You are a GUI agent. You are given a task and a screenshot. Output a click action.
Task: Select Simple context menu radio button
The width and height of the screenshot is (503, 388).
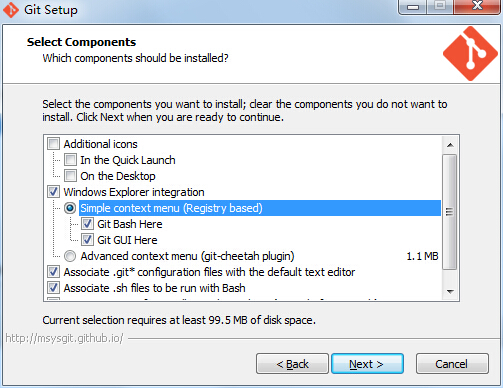tap(70, 208)
